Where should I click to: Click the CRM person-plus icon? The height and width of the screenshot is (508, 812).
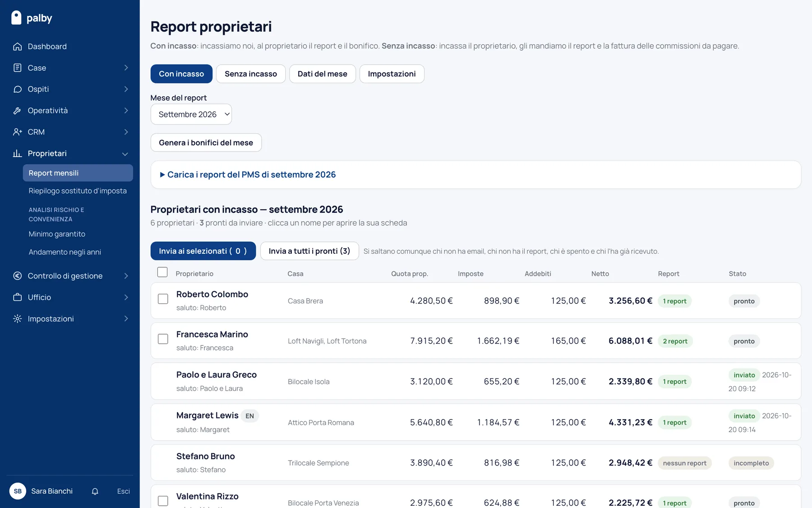[18, 132]
